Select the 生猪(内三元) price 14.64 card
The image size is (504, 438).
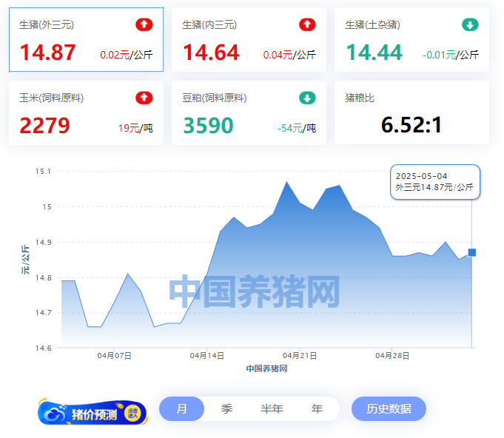(249, 40)
